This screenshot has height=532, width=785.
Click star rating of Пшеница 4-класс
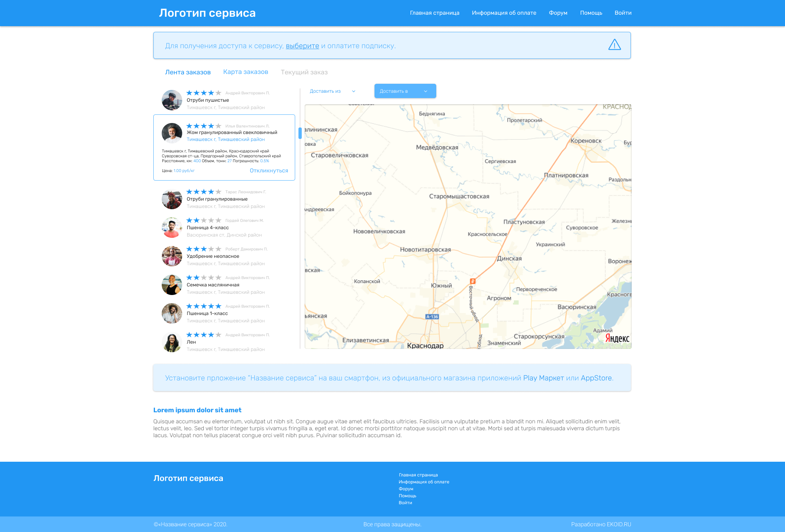click(x=204, y=220)
